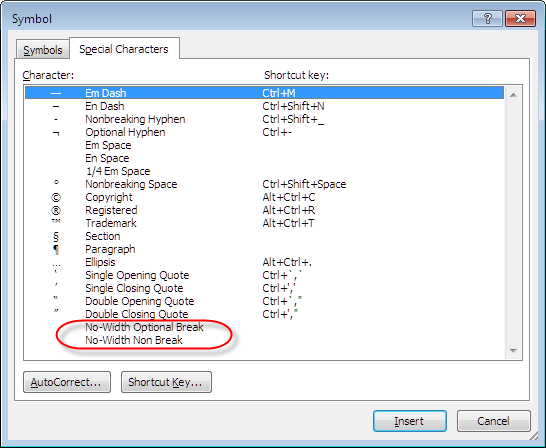Select the Em Dash entry
Image resolution: width=546 pixels, height=448 pixels.
point(264,93)
